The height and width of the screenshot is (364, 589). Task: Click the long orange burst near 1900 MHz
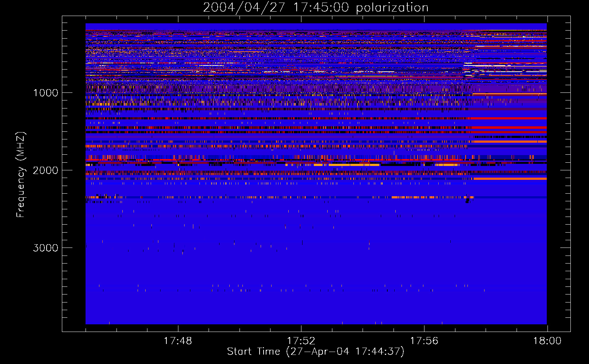[354, 165]
